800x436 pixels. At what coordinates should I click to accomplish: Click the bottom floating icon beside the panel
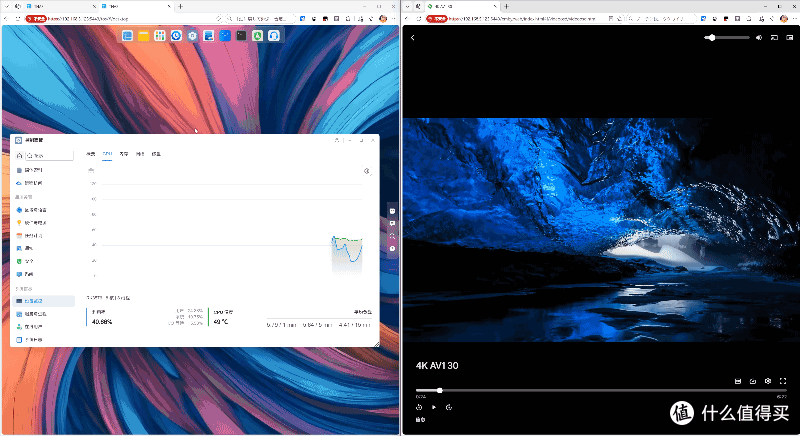click(392, 248)
